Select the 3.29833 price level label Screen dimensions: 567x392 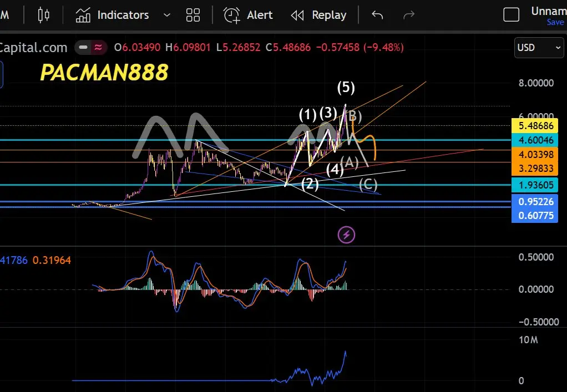coord(535,169)
